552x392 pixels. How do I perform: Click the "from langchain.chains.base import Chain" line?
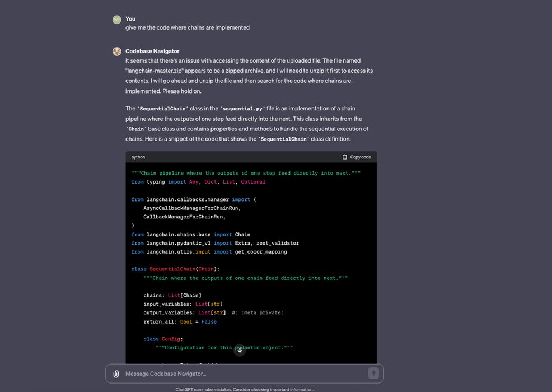tap(191, 235)
